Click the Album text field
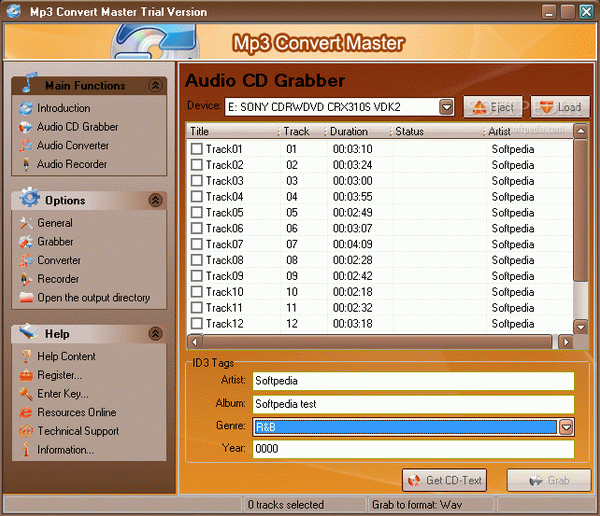600x516 pixels. click(413, 404)
